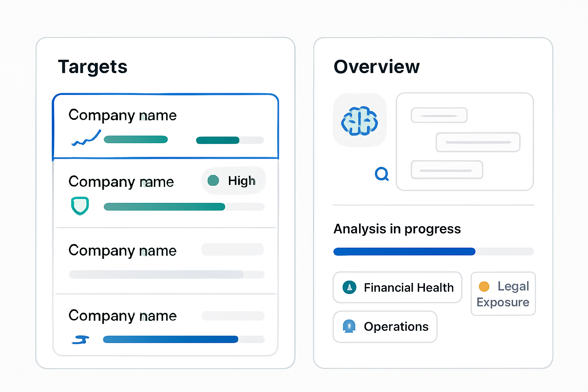The width and height of the screenshot is (588, 392).
Task: Open the Operations chip
Action: click(385, 327)
